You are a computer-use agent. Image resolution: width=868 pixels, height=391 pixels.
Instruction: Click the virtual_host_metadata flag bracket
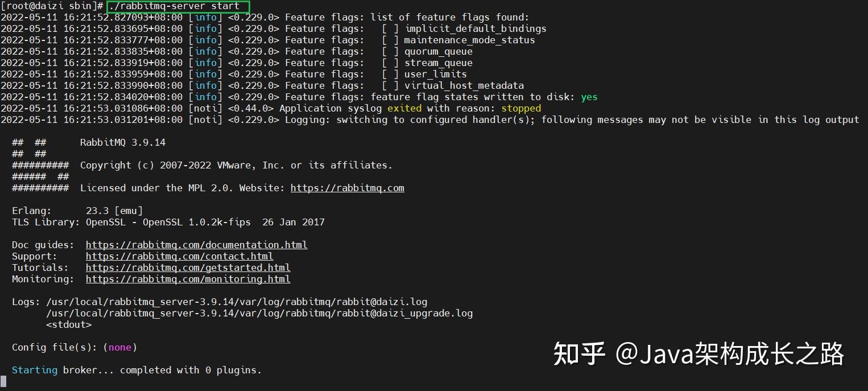pos(390,85)
